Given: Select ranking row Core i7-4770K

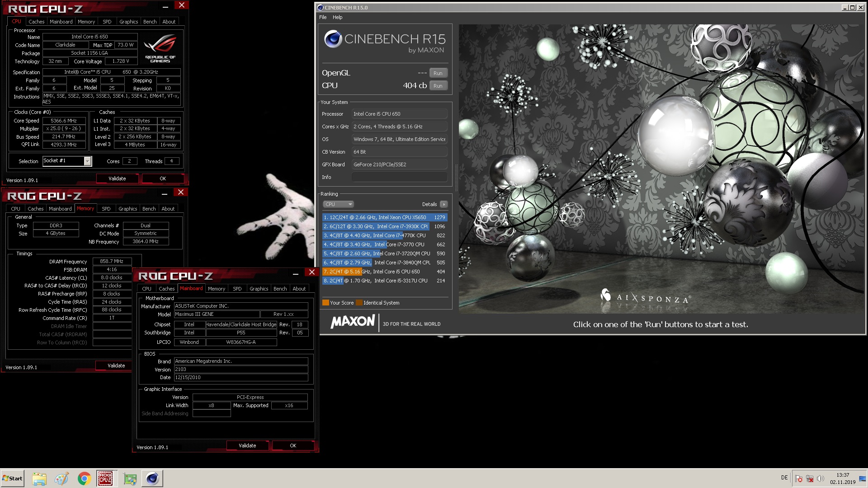Looking at the screenshot, I should click(384, 235).
